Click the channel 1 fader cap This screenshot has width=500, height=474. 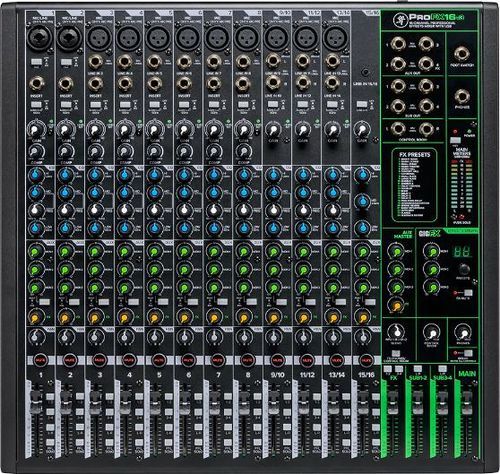click(36, 402)
